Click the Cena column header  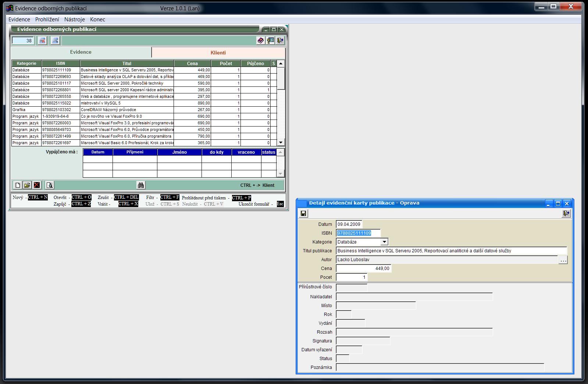pos(192,64)
